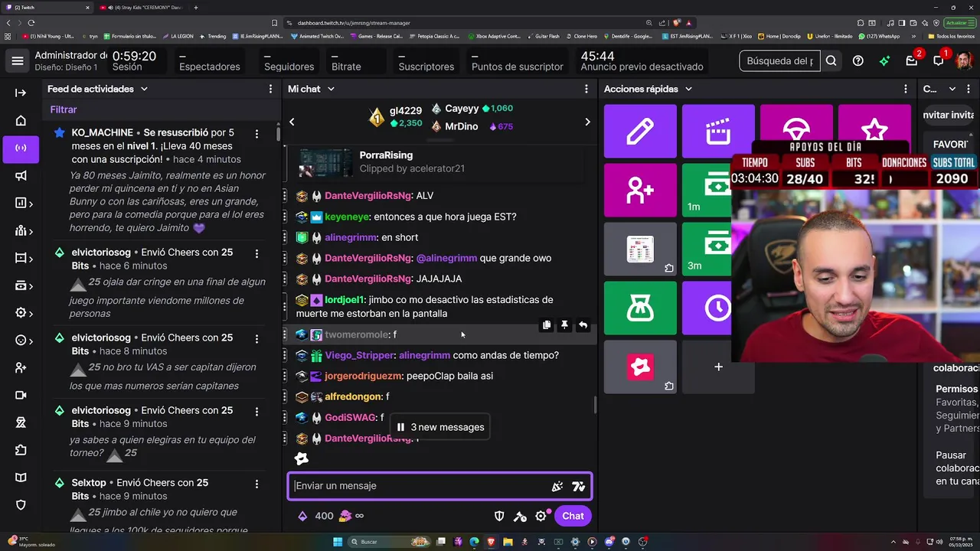Reload the page with browser refresh

[x=31, y=23]
